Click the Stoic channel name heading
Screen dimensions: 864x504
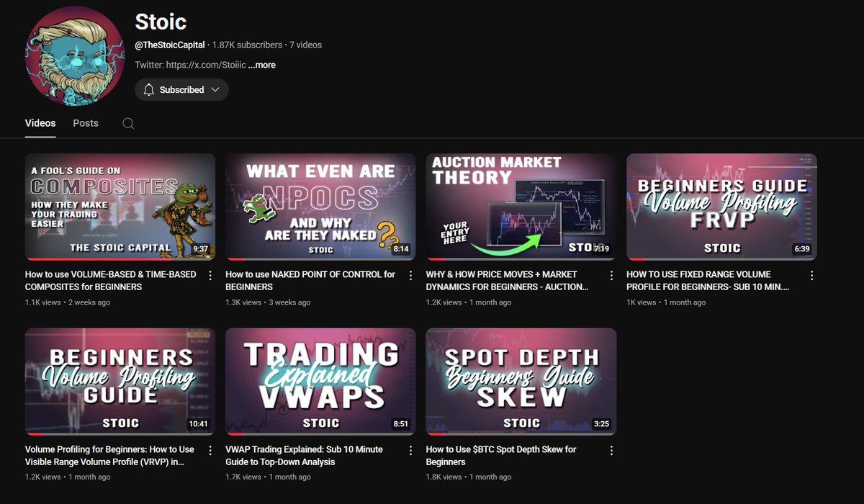[161, 21]
